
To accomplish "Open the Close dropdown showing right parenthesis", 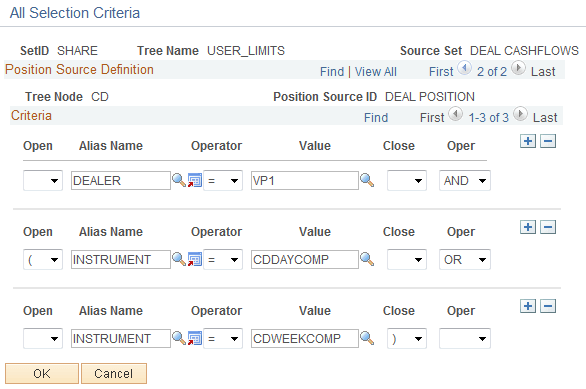I will click(x=407, y=339).
